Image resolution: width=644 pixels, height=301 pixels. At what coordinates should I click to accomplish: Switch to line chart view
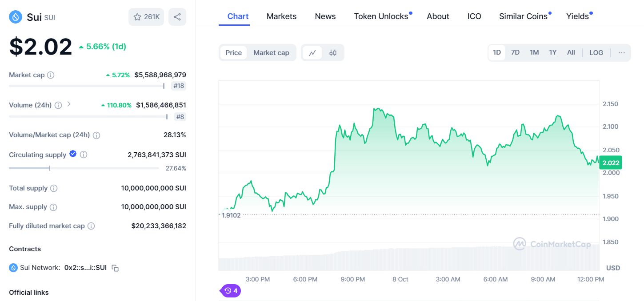pos(312,53)
